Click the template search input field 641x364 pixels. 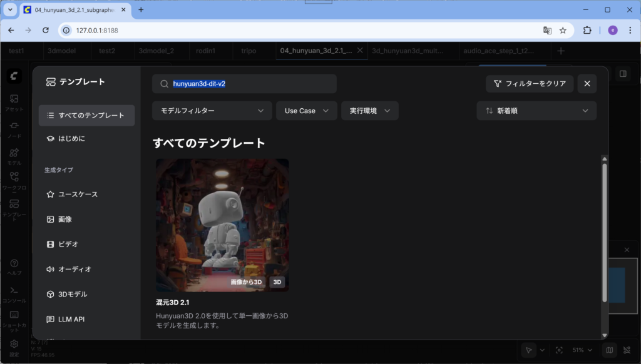[250, 84]
